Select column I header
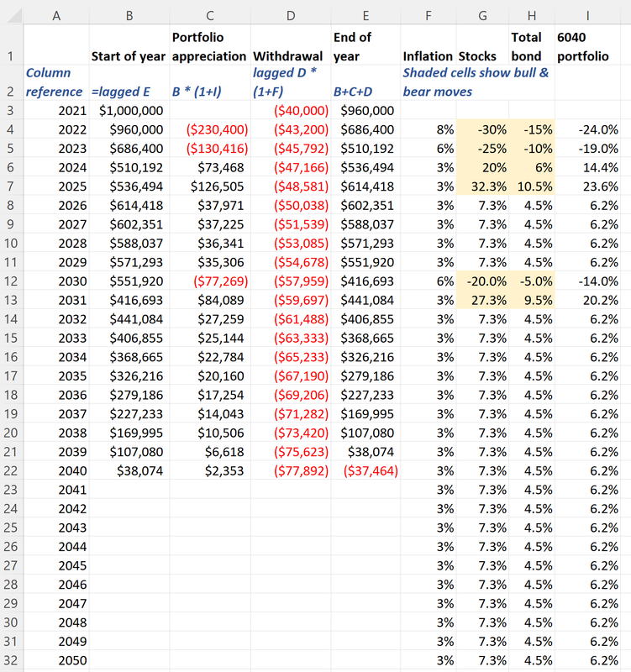This screenshot has height=672, width=631. pyautogui.click(x=587, y=15)
